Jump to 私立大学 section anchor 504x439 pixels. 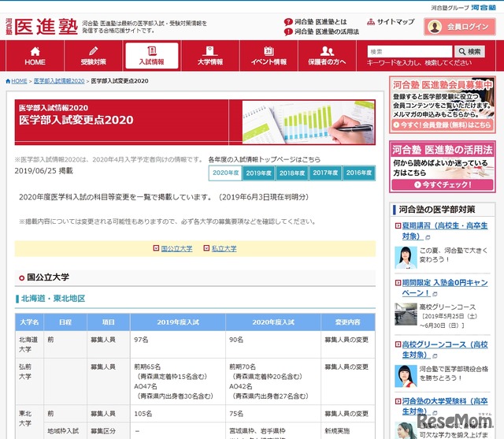point(224,248)
